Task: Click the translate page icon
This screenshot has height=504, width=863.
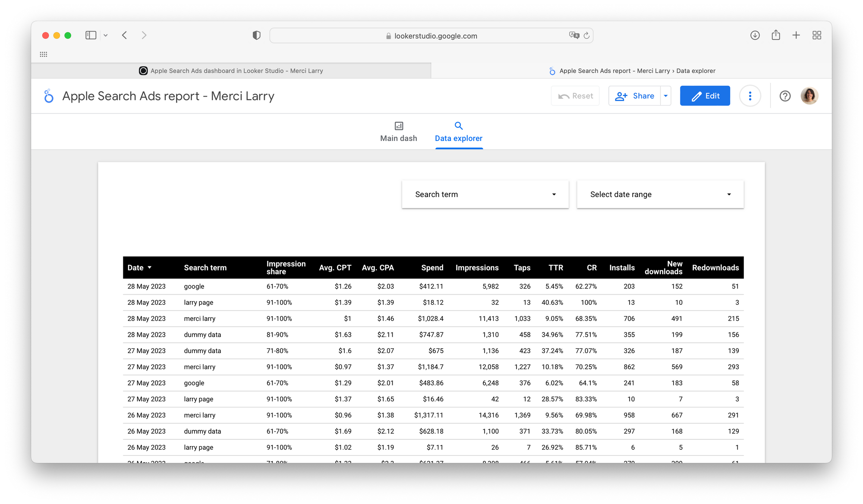Action: (x=574, y=35)
